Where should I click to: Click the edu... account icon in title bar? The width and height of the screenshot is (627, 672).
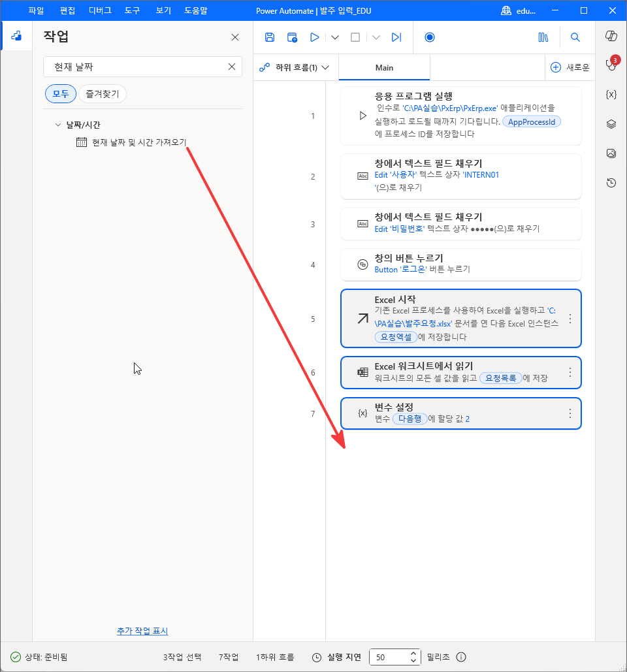coord(506,10)
